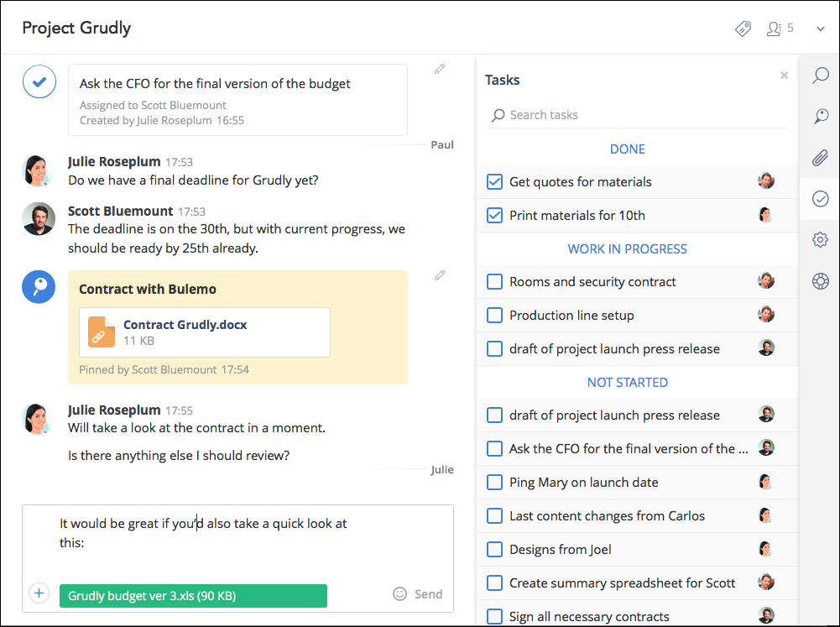Edit the CFO budget task via pencil icon

[439, 69]
